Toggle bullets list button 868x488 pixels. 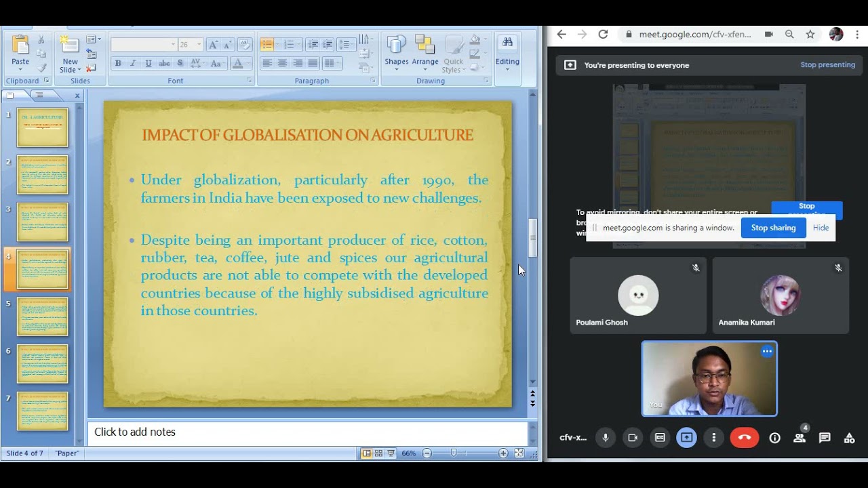pyautogui.click(x=267, y=45)
